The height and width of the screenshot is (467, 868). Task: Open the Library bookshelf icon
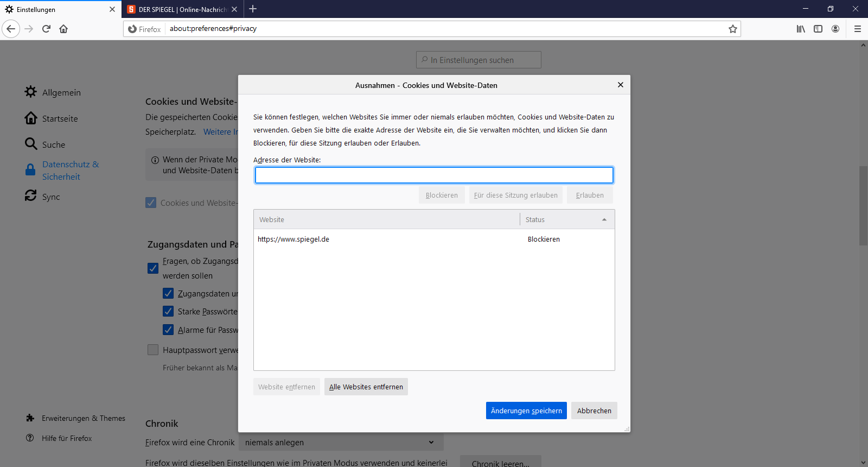coord(801,29)
